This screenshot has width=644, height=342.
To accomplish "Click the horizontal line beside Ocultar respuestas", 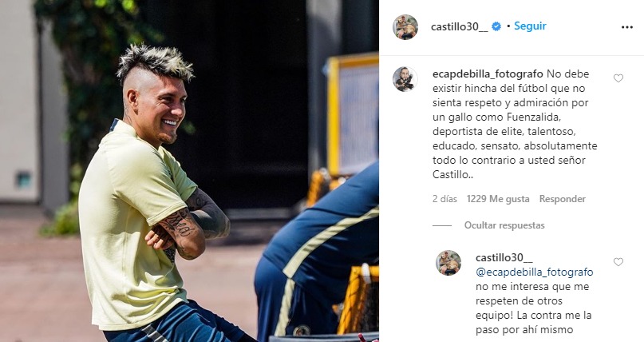I will (442, 225).
